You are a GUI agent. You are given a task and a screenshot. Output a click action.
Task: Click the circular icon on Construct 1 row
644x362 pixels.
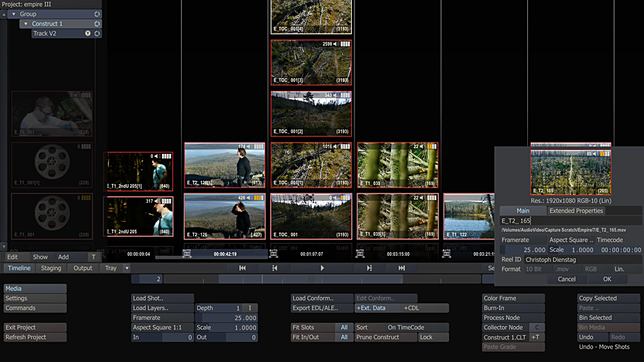point(97,24)
